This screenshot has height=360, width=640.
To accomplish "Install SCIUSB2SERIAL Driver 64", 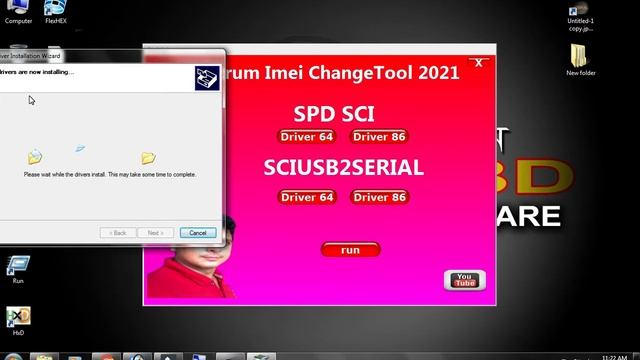I will 307,197.
